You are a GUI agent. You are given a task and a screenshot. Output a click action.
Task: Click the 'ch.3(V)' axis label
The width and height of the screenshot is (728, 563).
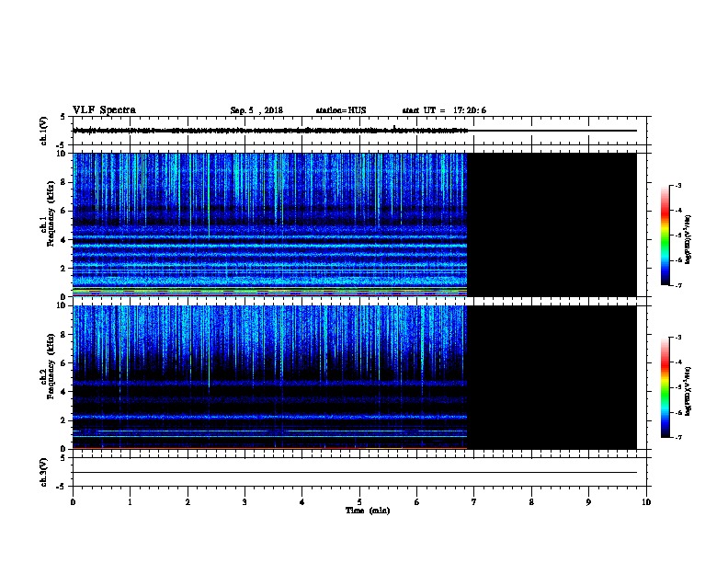[x=43, y=472]
